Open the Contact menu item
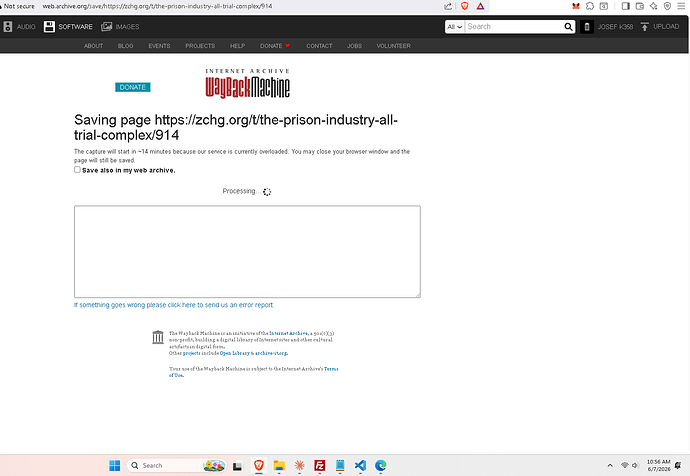This screenshot has height=476, width=690. (319, 46)
